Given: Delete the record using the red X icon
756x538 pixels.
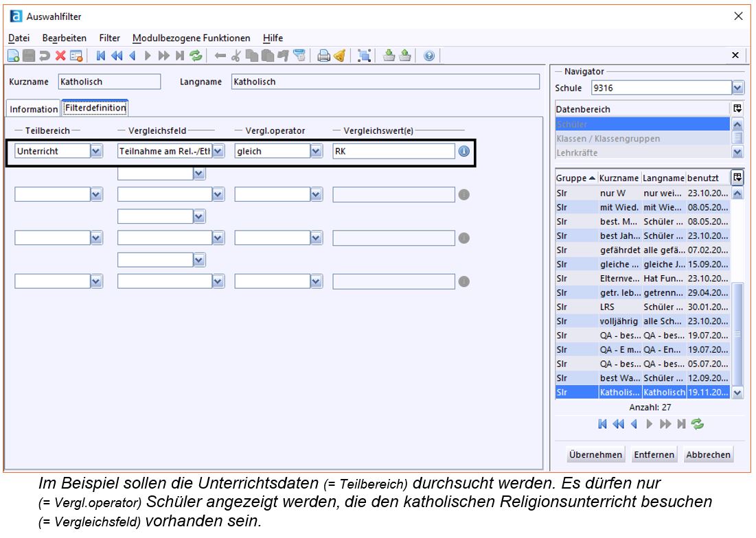Looking at the screenshot, I should pos(60,56).
